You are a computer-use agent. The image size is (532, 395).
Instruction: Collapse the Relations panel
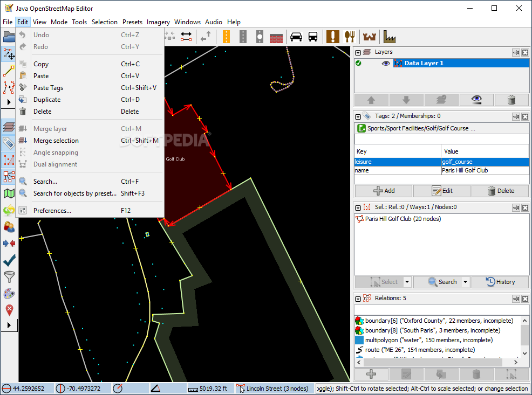358,299
